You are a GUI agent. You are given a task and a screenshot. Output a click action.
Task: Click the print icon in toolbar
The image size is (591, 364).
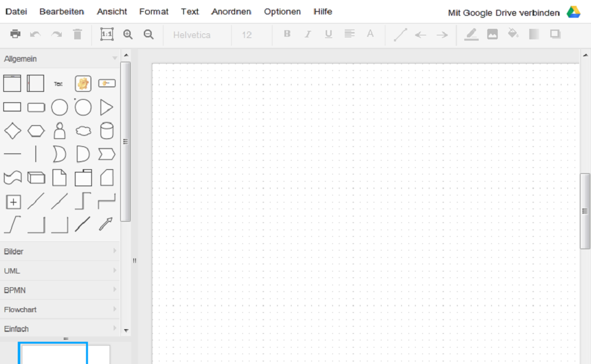click(15, 34)
